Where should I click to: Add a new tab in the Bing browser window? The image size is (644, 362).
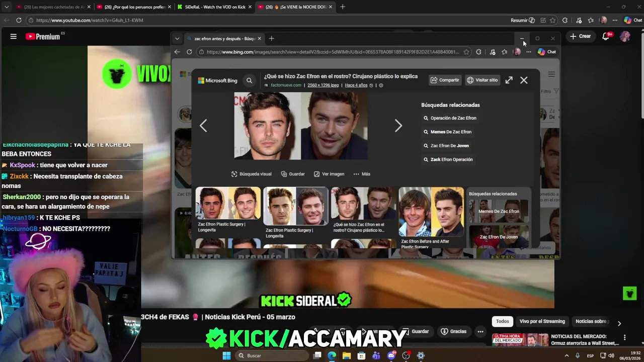[x=271, y=38]
